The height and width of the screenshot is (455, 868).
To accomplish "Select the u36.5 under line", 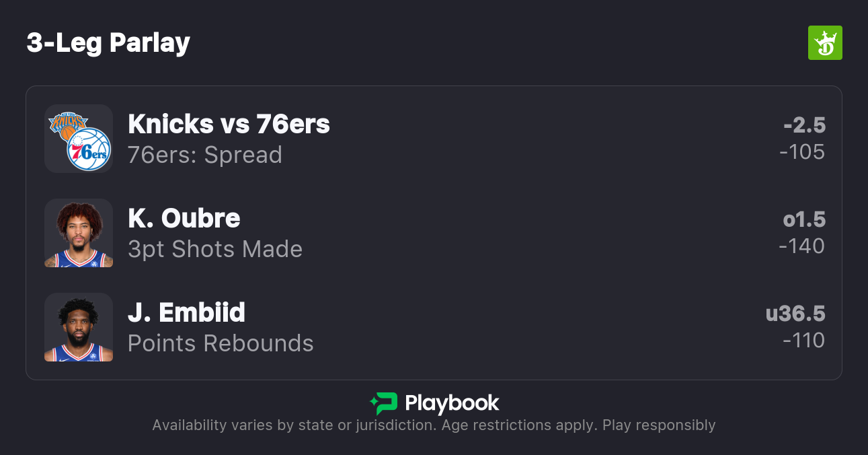I will [x=795, y=314].
